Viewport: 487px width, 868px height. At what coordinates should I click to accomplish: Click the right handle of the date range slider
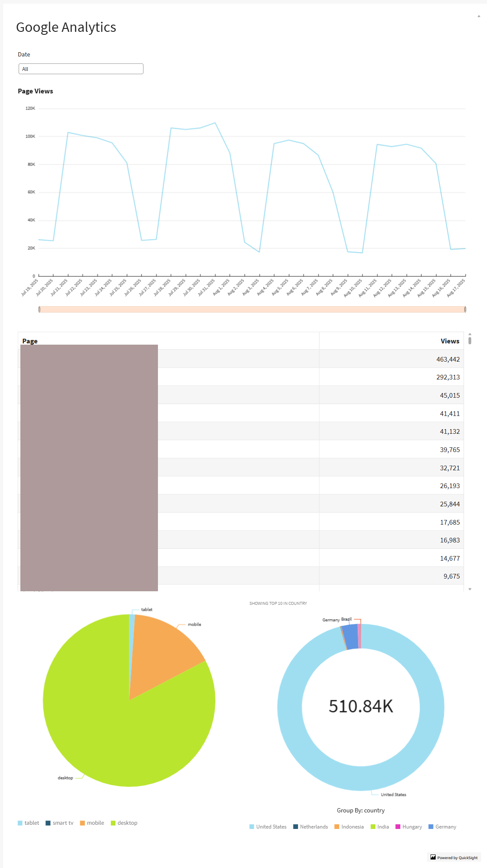[465, 309]
